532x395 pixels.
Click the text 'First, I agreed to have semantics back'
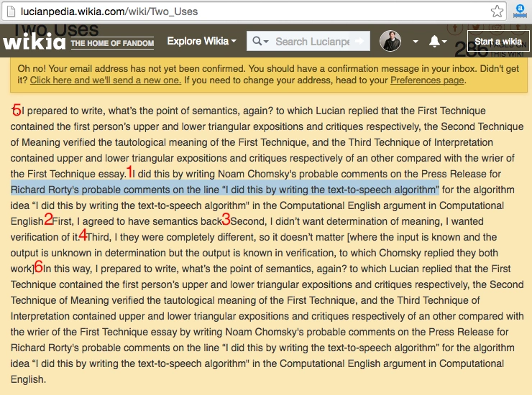tap(137, 221)
